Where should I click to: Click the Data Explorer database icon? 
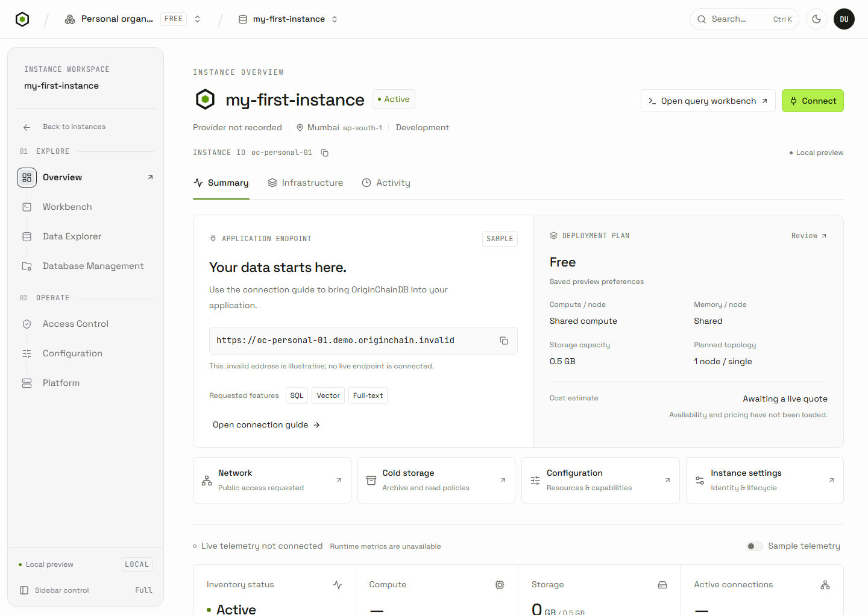coord(27,236)
